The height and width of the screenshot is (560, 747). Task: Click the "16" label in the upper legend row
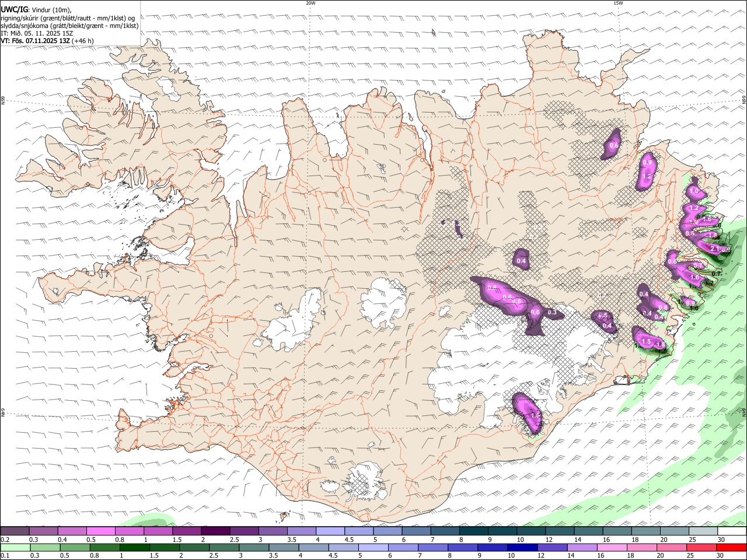607,540
